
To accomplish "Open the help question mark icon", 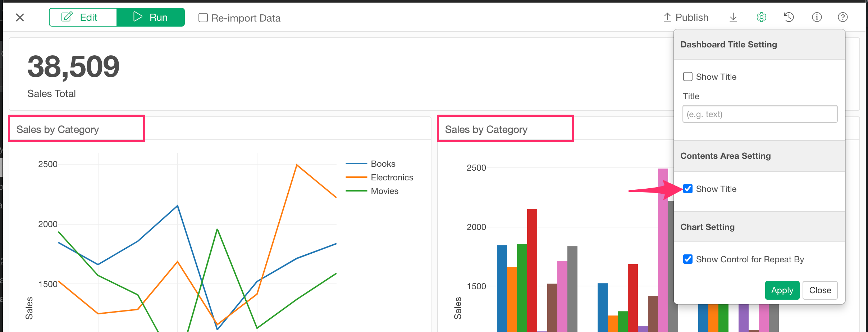I will pyautogui.click(x=842, y=17).
